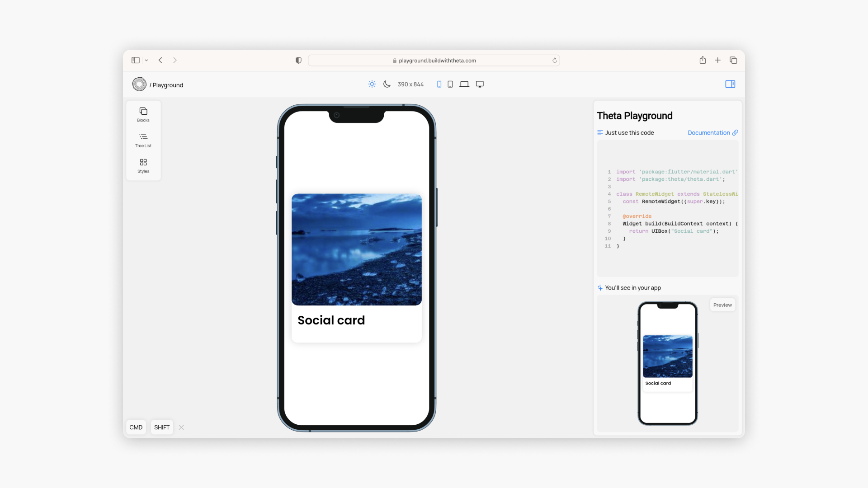
Task: Click the browser sidebar toggle icon
Action: (136, 61)
